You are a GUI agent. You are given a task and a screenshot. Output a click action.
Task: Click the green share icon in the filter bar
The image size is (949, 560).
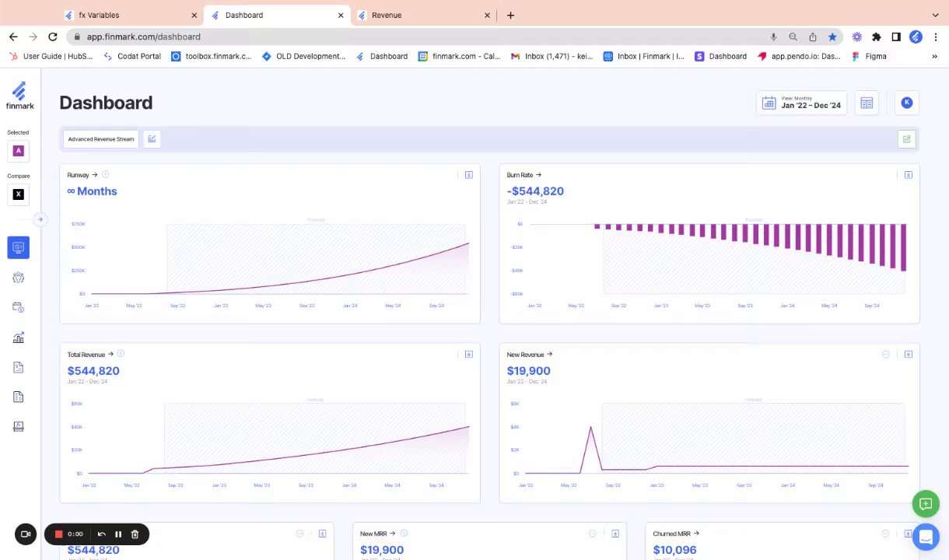[906, 139]
